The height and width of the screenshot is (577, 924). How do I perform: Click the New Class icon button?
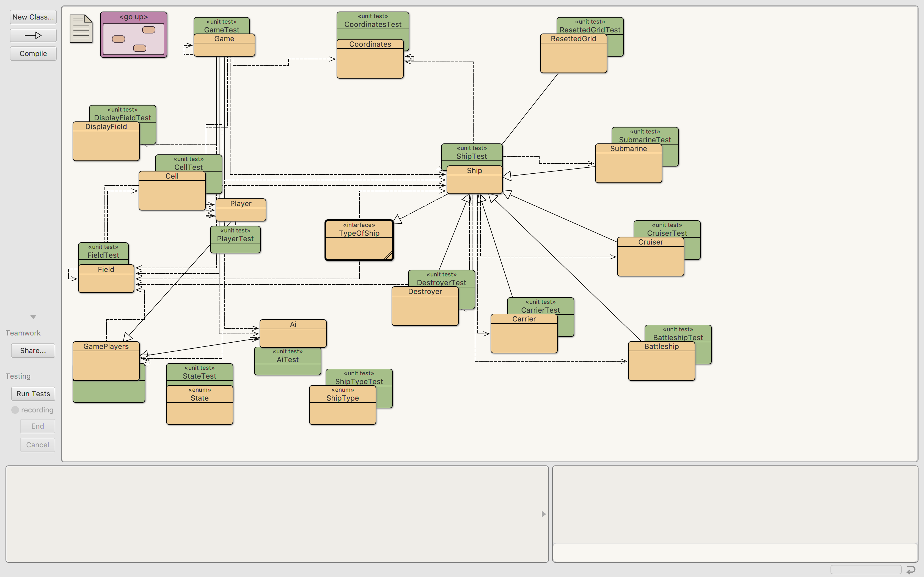(33, 17)
